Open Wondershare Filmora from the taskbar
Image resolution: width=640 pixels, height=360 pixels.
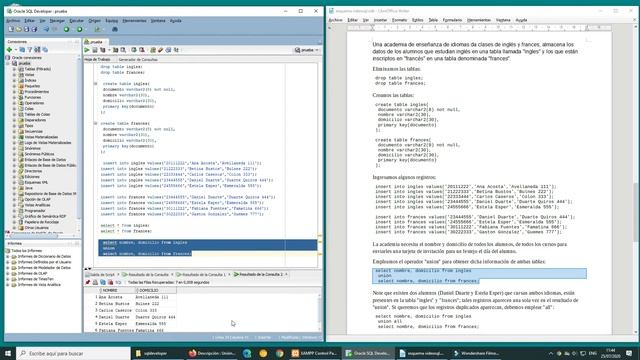pyautogui.click(x=476, y=353)
